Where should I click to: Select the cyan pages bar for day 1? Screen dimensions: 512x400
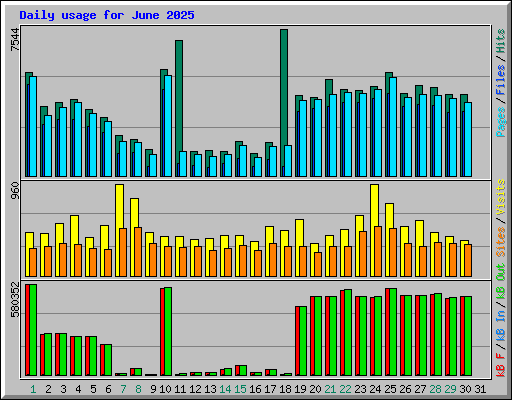tap(33, 126)
